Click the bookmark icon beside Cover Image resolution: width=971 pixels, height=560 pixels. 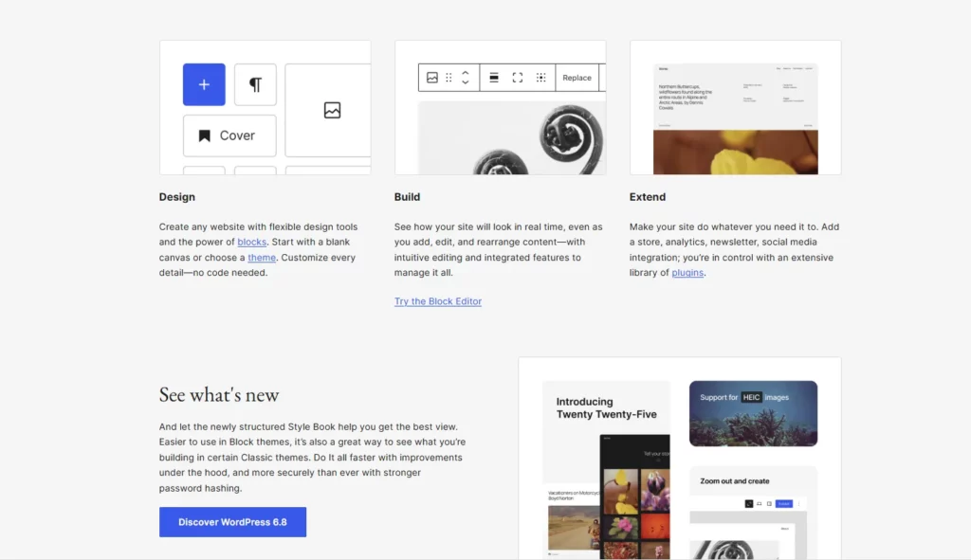205,135
